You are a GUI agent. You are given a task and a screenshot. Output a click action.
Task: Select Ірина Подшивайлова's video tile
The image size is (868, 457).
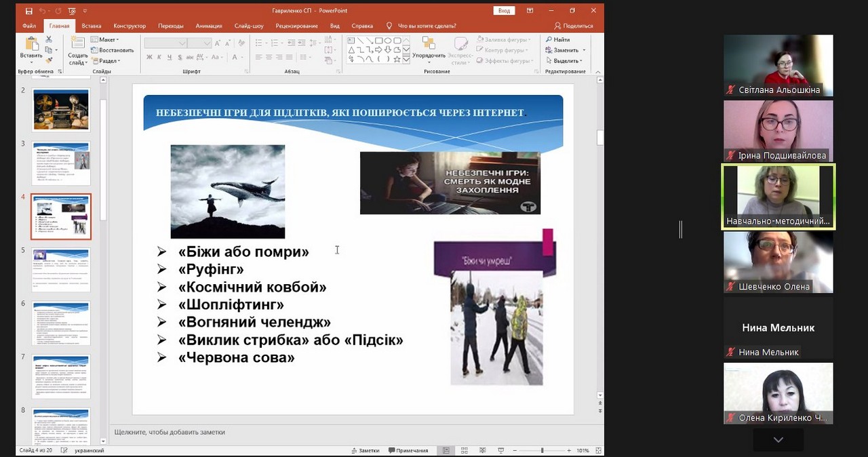pyautogui.click(x=778, y=131)
